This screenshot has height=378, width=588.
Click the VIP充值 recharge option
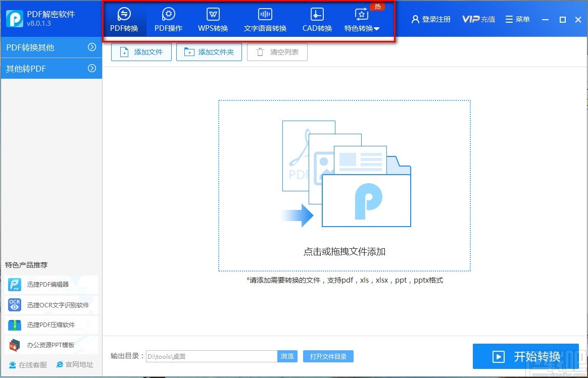click(x=478, y=19)
